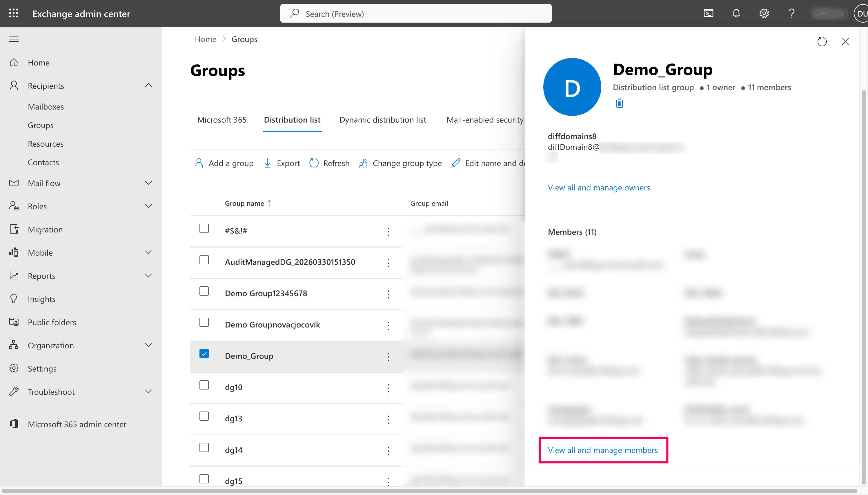Refresh the Demo_Group details pane
868x495 pixels.
[x=822, y=41]
